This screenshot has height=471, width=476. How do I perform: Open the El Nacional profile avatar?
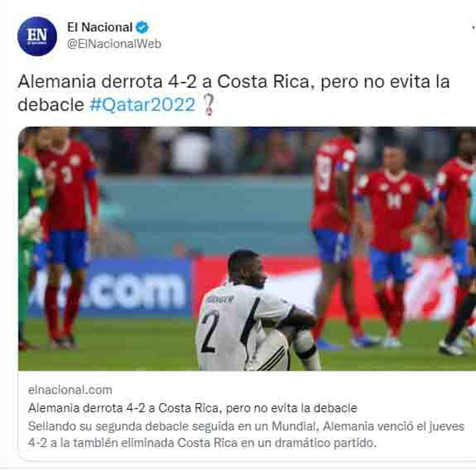(x=37, y=36)
